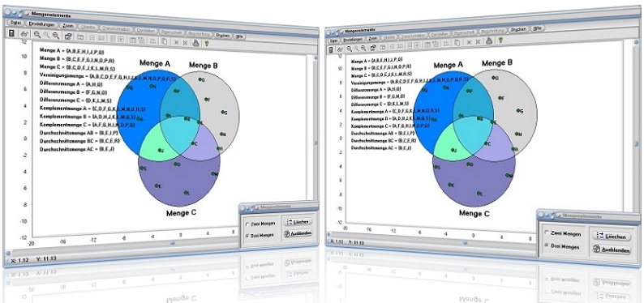Viewport: 644px width, 303px height.
Task: Open the Hilfe menu in the right window
Action: [538, 28]
